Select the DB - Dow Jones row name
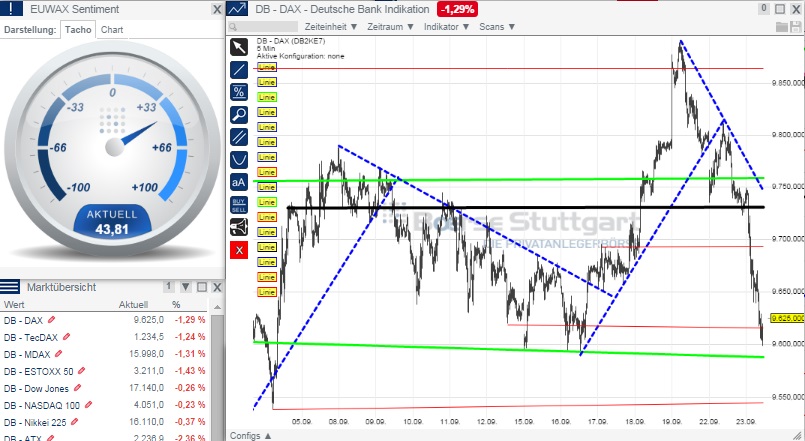The width and height of the screenshot is (805, 441). tap(36, 388)
